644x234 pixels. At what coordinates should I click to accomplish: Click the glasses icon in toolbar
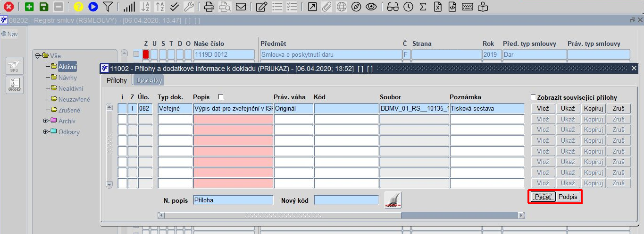(393, 7)
